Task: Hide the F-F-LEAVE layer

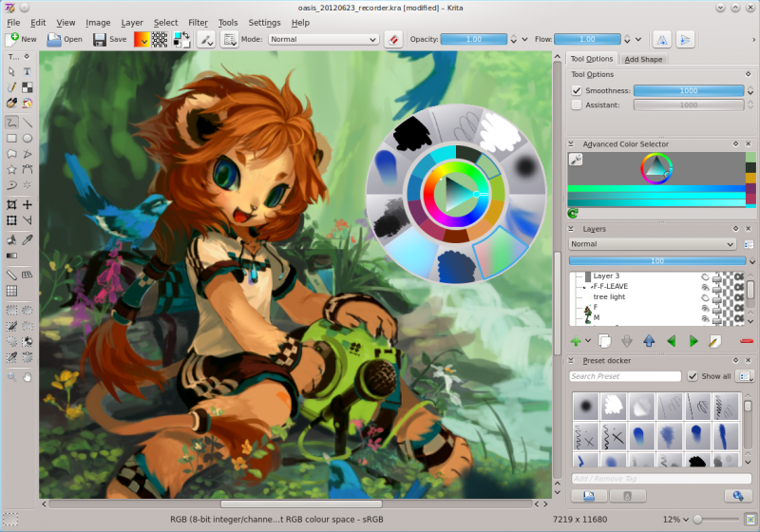Action: (705, 287)
